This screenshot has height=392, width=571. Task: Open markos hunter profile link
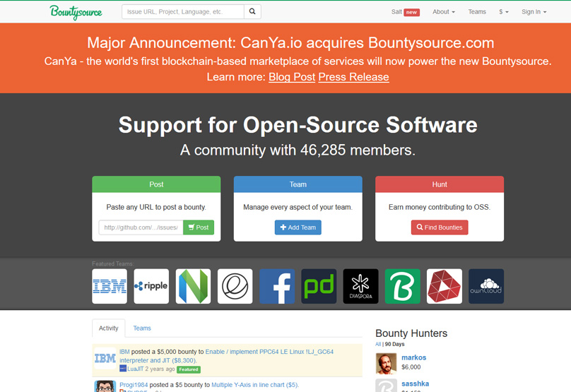tap(413, 357)
